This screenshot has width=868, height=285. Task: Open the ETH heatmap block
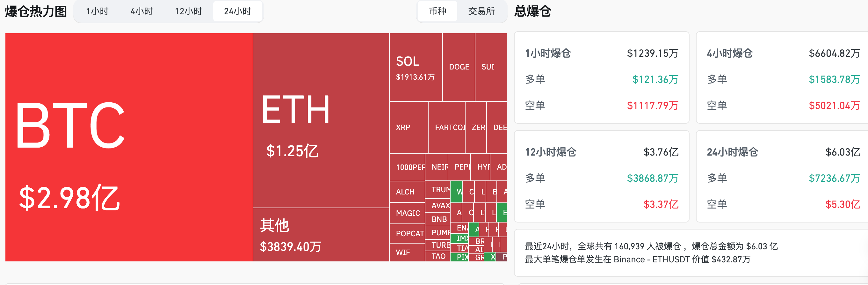tap(321, 120)
